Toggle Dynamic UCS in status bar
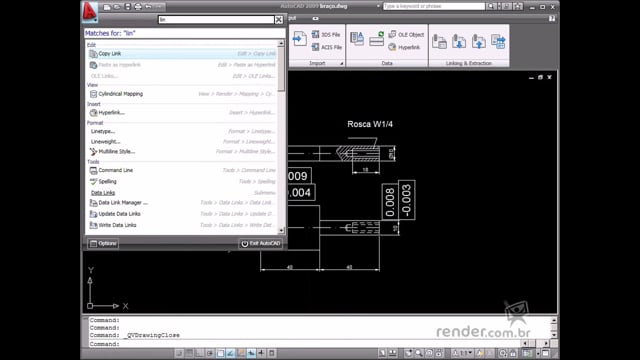The image size is (640, 360). click(x=241, y=353)
